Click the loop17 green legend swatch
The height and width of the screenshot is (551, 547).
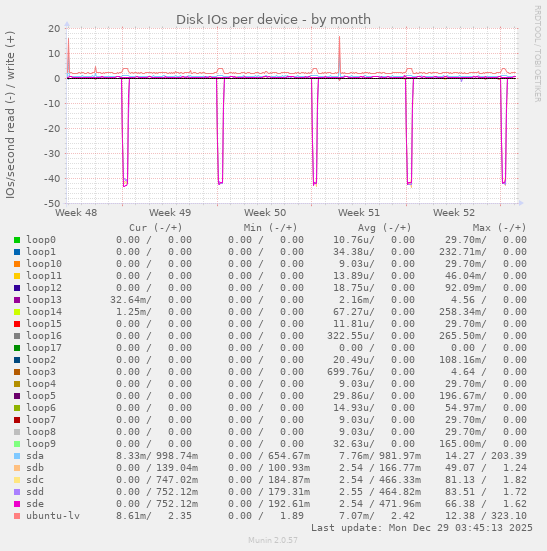(x=17, y=348)
